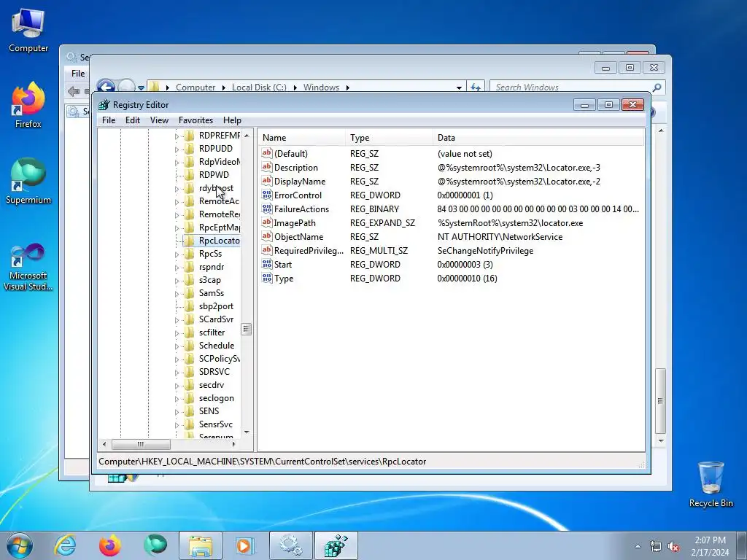The height and width of the screenshot is (560, 747).
Task: Select the Start DWORD icon
Action: click(267, 264)
